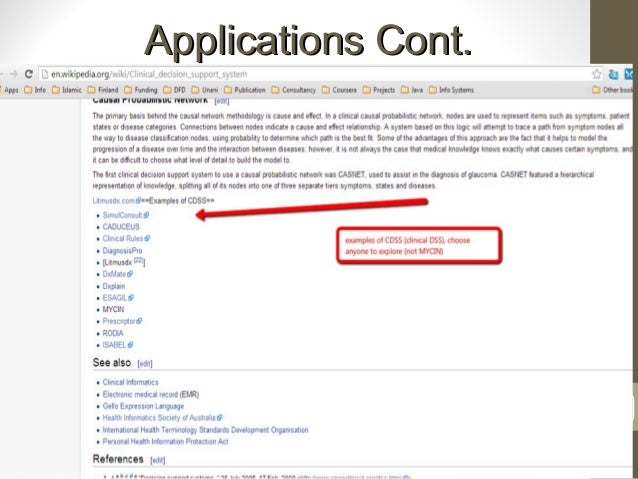Open International Health Terminology Standards link
Screen dimensions: 638x479
(205, 430)
